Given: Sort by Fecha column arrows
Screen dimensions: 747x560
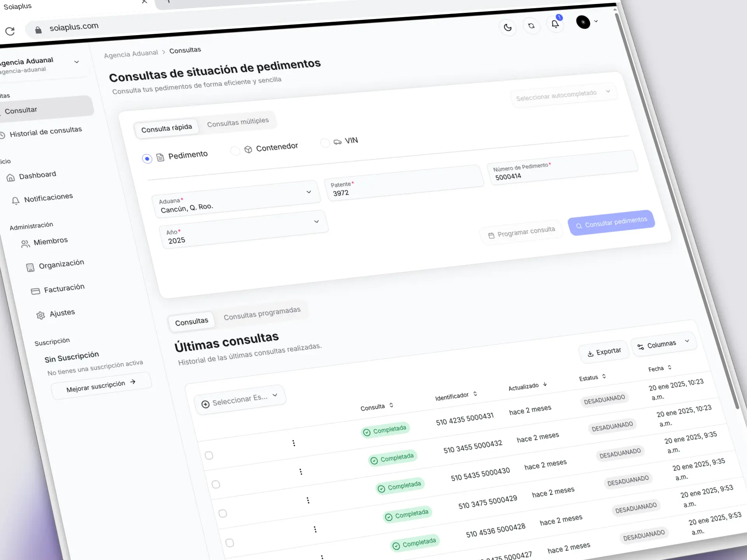Looking at the screenshot, I should (670, 367).
